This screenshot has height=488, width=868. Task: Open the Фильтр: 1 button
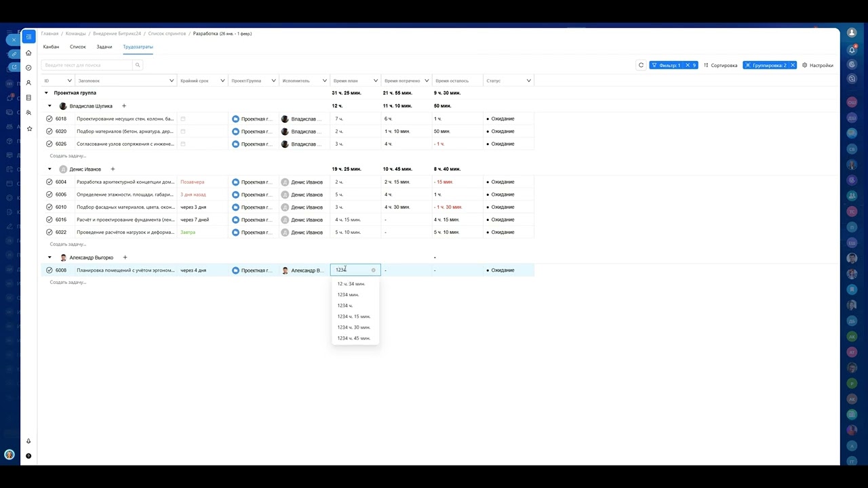(666, 65)
